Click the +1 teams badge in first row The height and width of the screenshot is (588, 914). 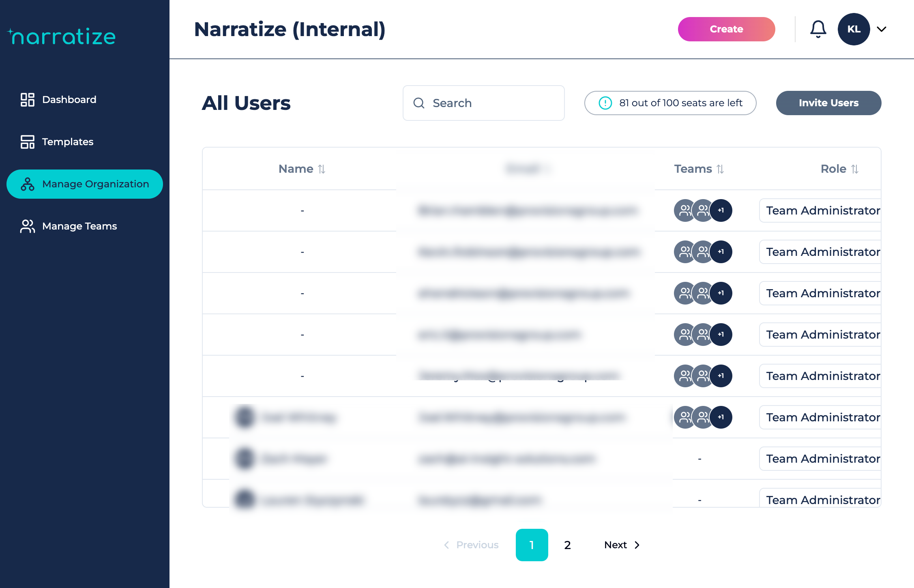pos(721,210)
